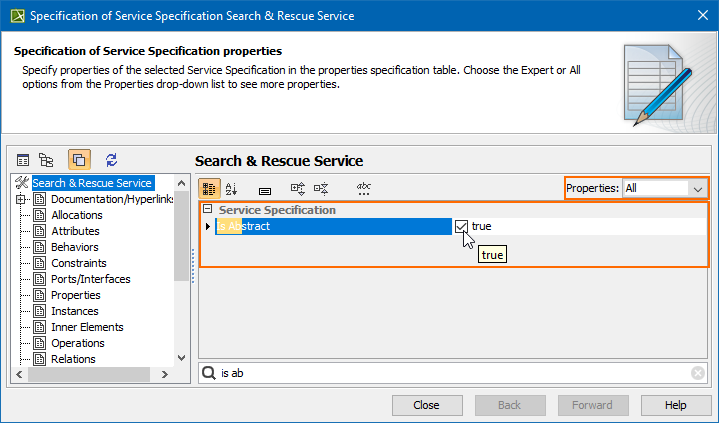Open the Properties dropdown set to All
Screen dimensions: 719x423
664,188
